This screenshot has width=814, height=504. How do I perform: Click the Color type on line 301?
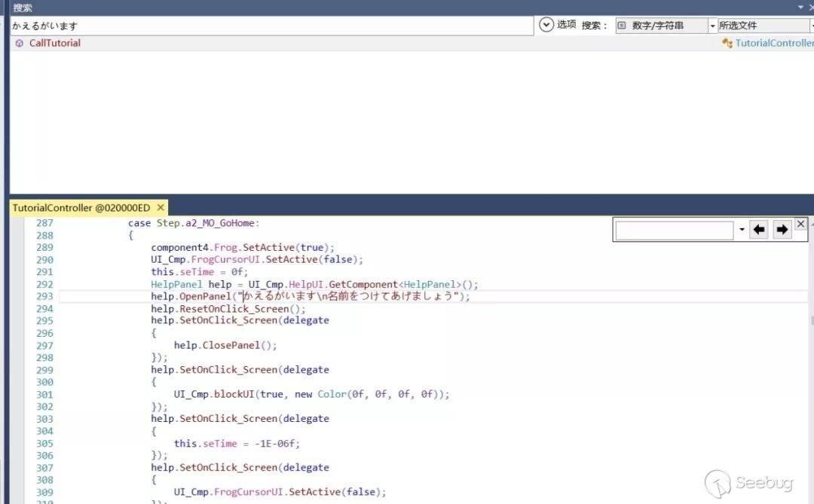(x=332, y=394)
